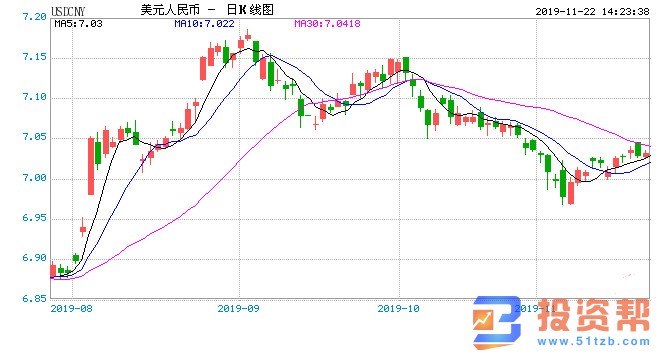Click the chart title 美元人民币 - 日K线图

[x=207, y=10]
